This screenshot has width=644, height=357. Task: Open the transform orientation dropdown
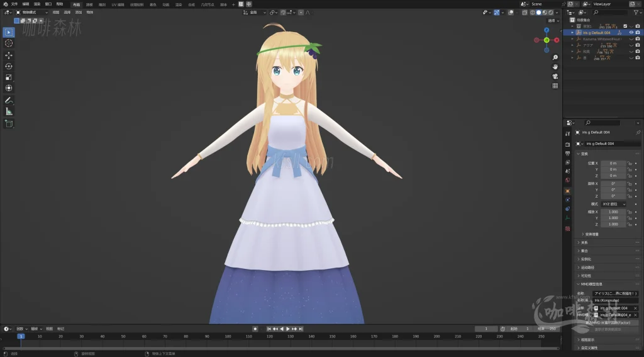(255, 13)
